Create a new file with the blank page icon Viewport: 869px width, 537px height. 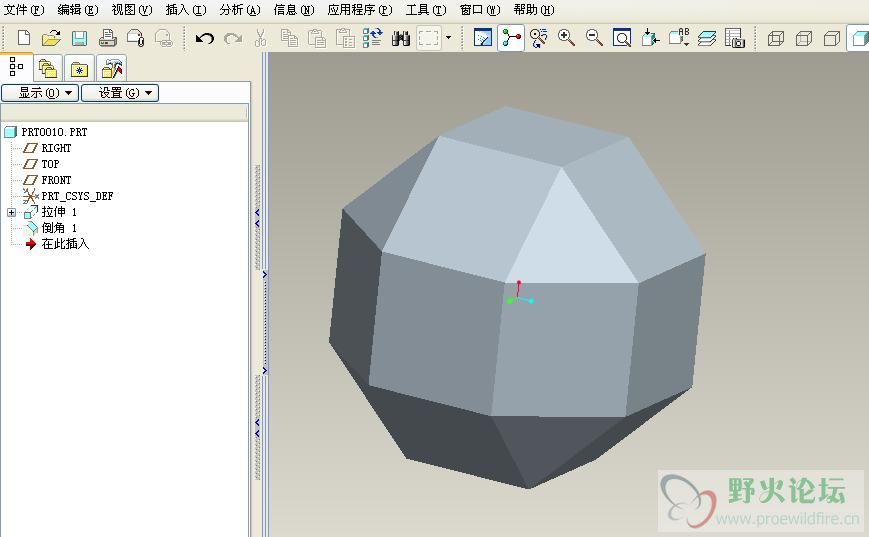coord(23,38)
